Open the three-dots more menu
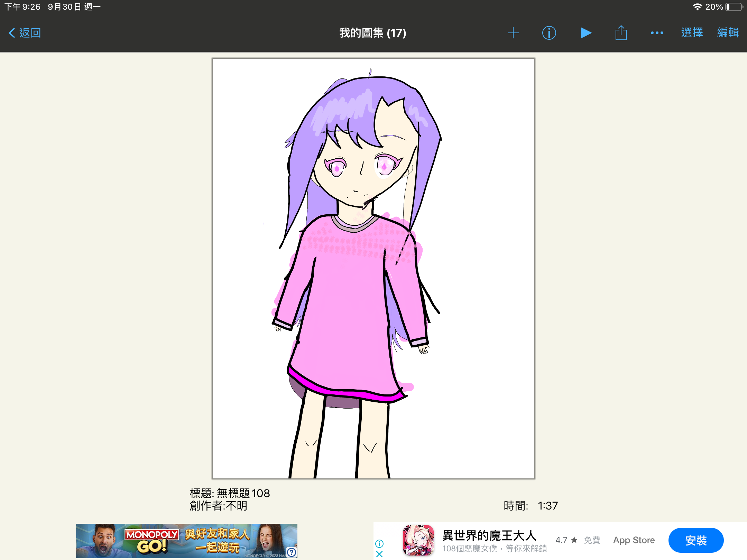The width and height of the screenshot is (747, 560). pyautogui.click(x=657, y=33)
